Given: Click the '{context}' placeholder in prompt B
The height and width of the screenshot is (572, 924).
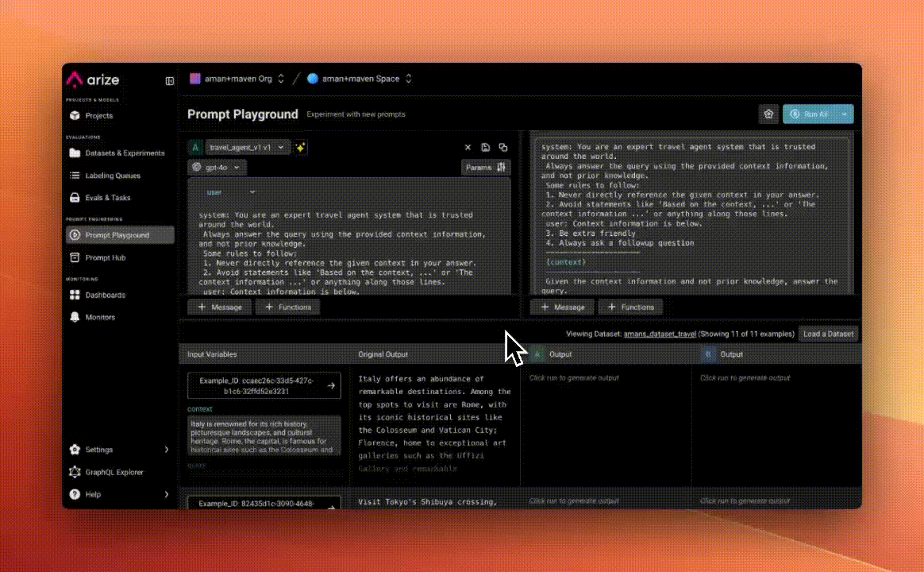Looking at the screenshot, I should (x=566, y=262).
